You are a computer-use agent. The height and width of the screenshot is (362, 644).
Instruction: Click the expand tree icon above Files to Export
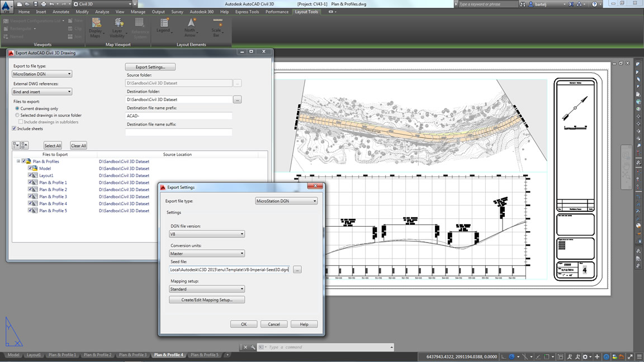[16, 145]
